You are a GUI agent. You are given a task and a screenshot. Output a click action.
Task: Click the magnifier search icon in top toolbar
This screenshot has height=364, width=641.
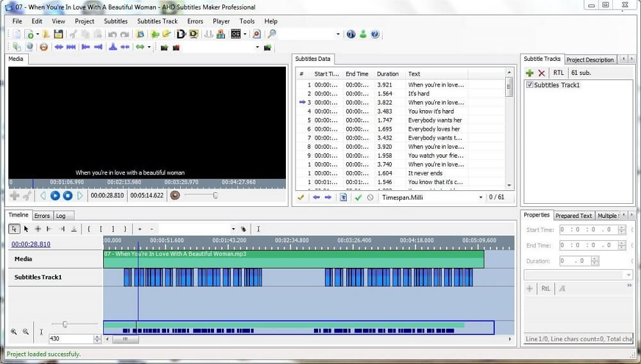point(272,34)
